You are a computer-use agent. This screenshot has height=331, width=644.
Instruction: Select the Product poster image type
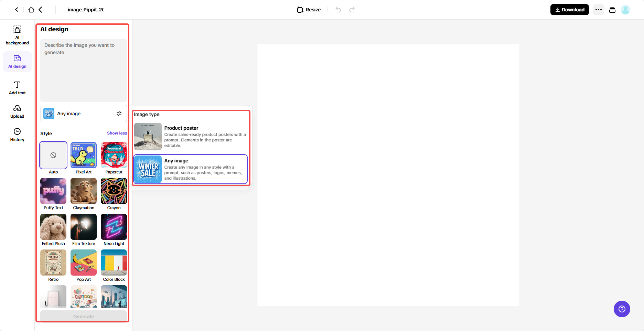[190, 137]
